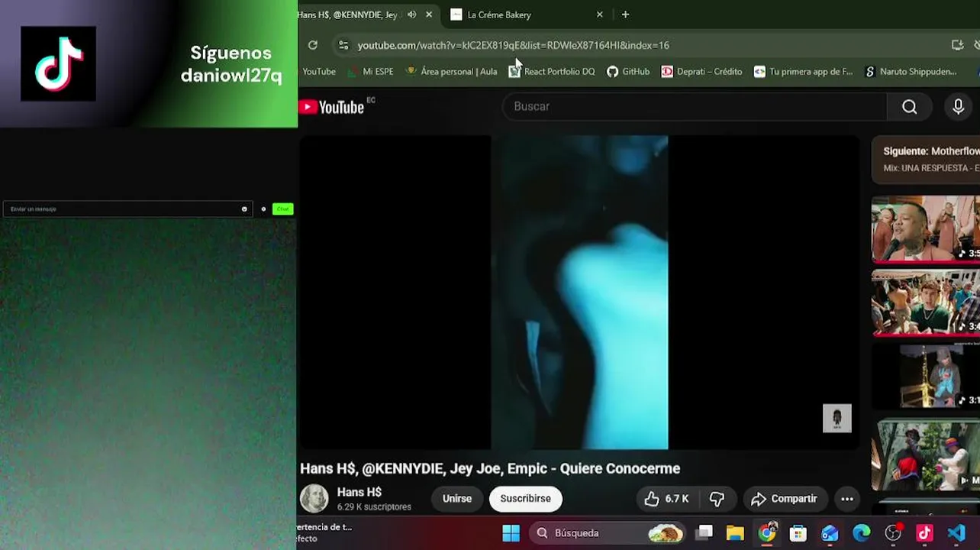The width and height of the screenshot is (980, 550).
Task: Open Deprati – Crédito bookmark
Action: tap(701, 71)
